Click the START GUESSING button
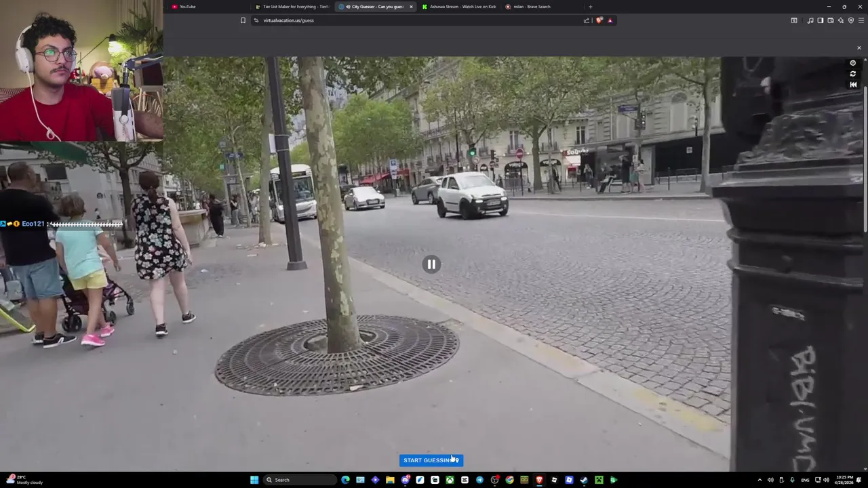Viewport: 868px width, 488px height. tap(431, 460)
